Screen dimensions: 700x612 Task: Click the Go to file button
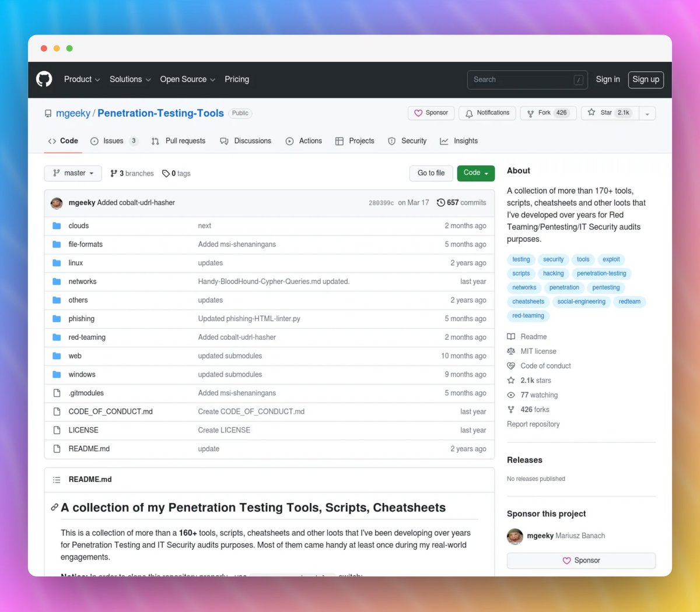(430, 173)
